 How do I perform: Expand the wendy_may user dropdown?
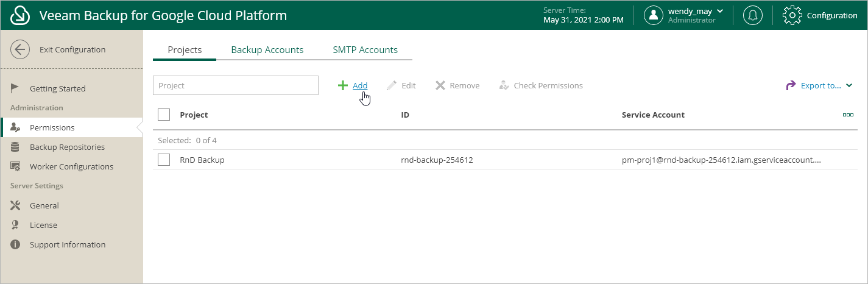point(720,11)
